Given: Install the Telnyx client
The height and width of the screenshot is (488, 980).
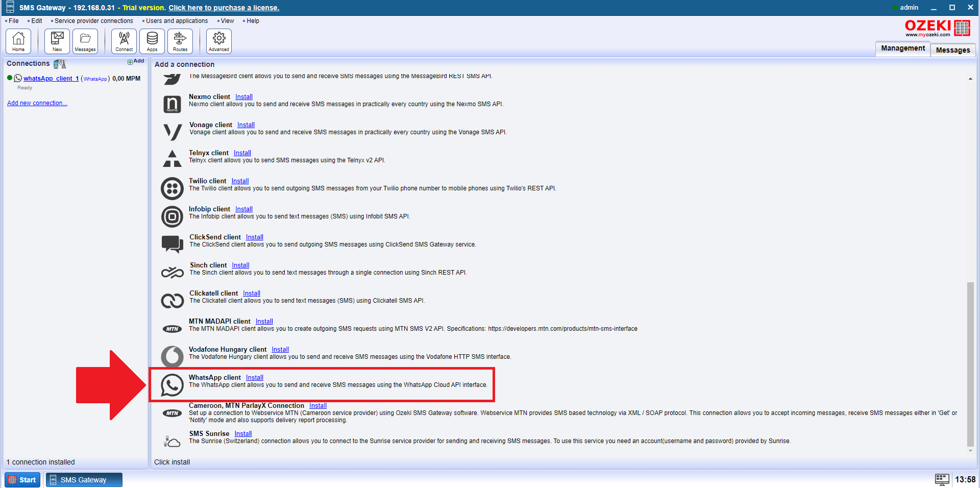Looking at the screenshot, I should click(242, 153).
